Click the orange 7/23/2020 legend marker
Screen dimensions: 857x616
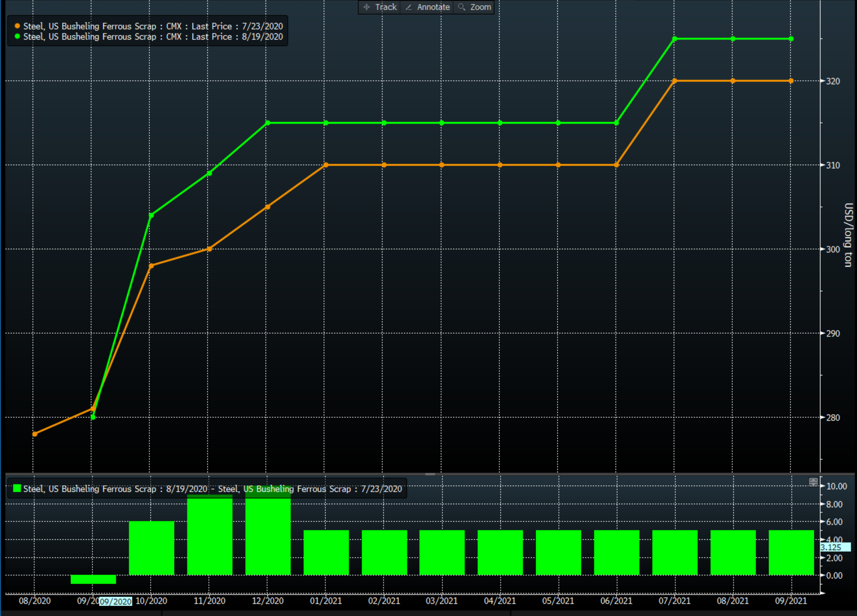click(x=17, y=26)
